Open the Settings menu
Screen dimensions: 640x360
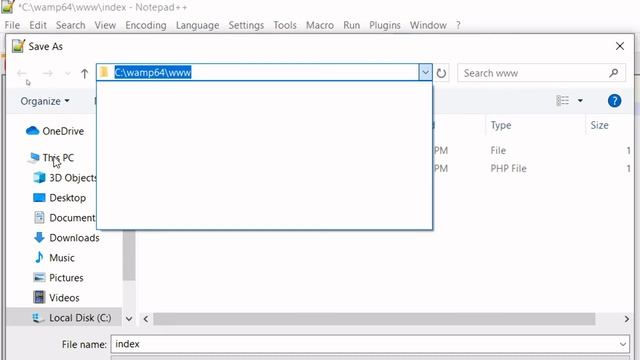(246, 25)
